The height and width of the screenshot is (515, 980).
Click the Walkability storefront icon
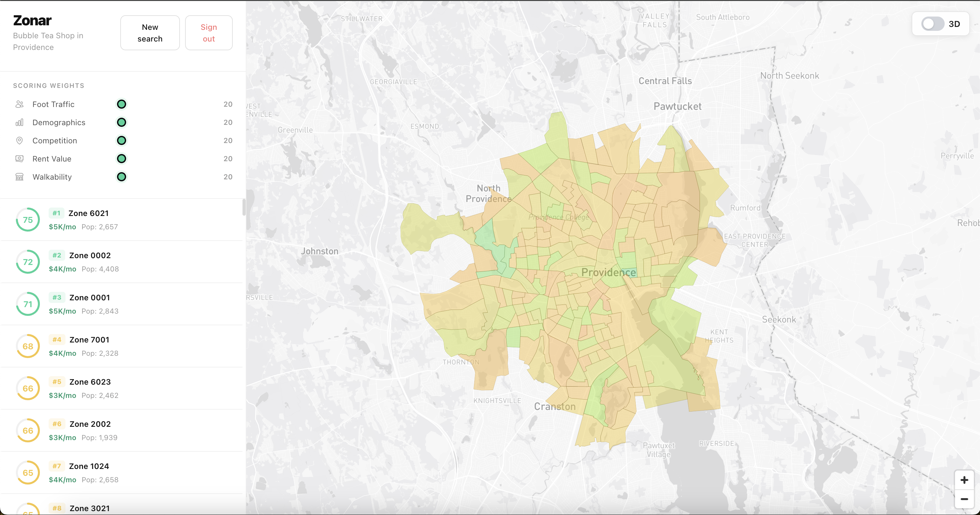[19, 177]
